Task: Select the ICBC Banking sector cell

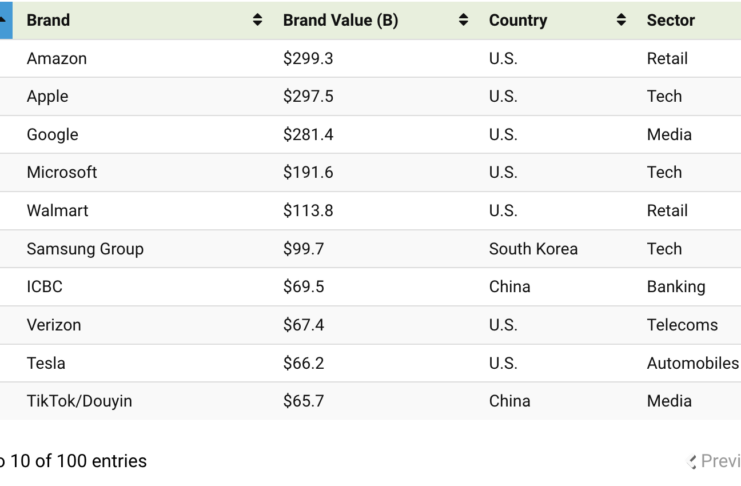Action: click(676, 287)
